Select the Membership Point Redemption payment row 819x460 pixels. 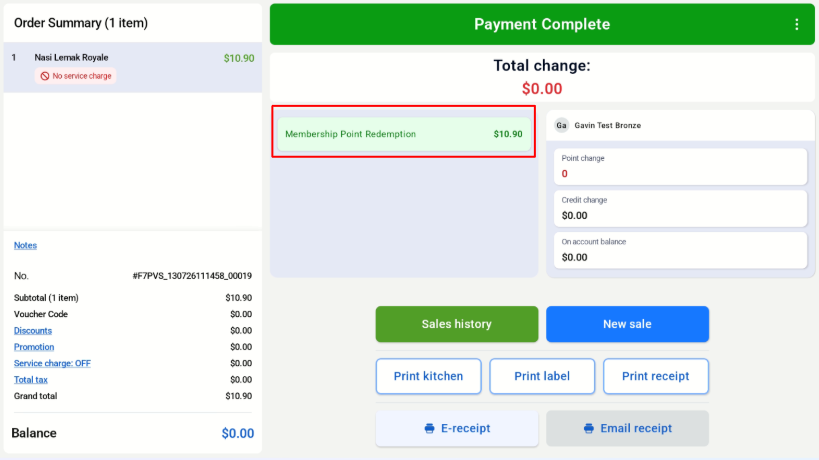[x=404, y=134]
